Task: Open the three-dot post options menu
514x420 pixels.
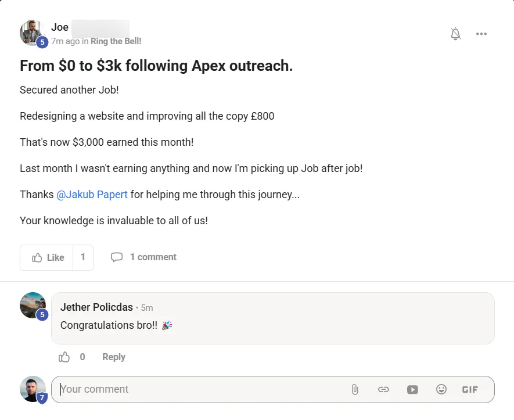Action: pyautogui.click(x=481, y=34)
